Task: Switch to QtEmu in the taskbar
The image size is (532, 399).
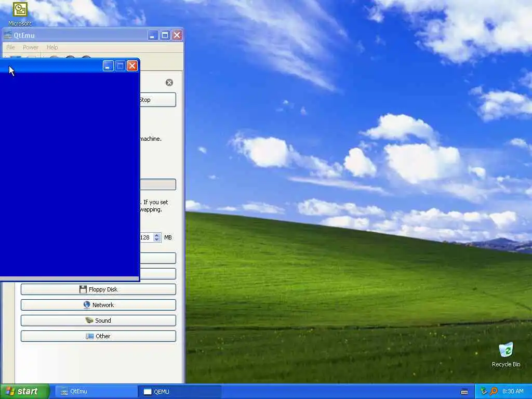Action: point(96,392)
